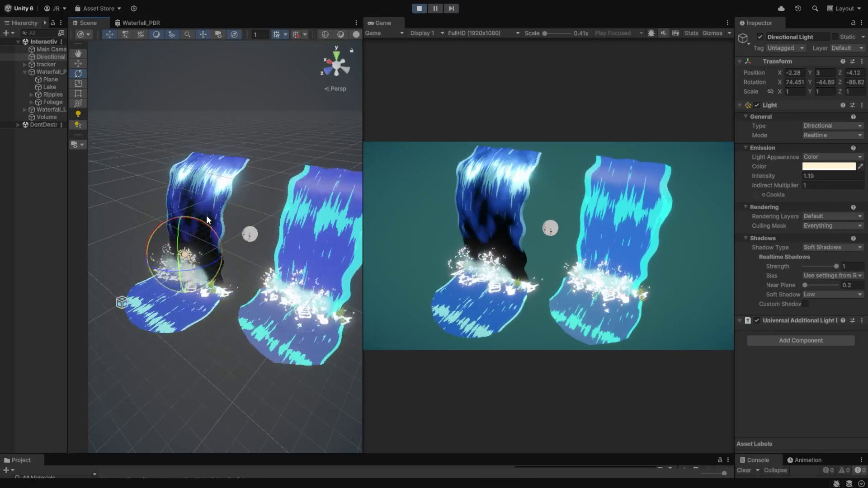Select the Rect transform tool
868x488 pixels.
[x=78, y=93]
